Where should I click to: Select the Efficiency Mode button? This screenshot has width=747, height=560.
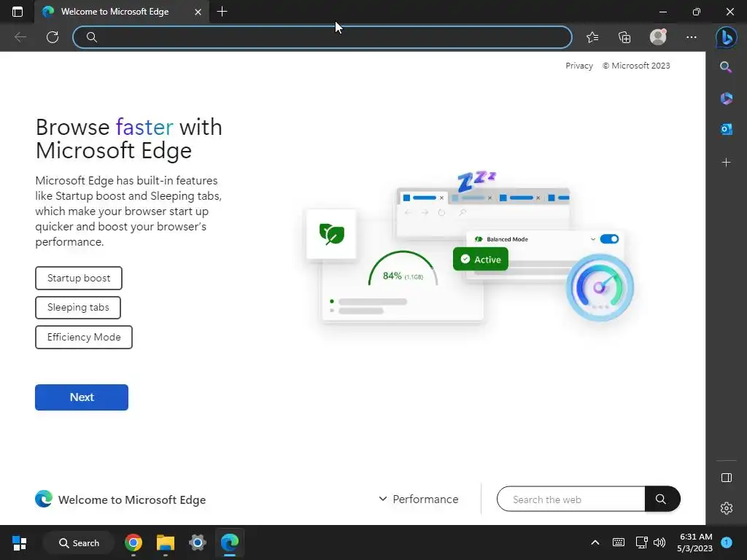84,337
